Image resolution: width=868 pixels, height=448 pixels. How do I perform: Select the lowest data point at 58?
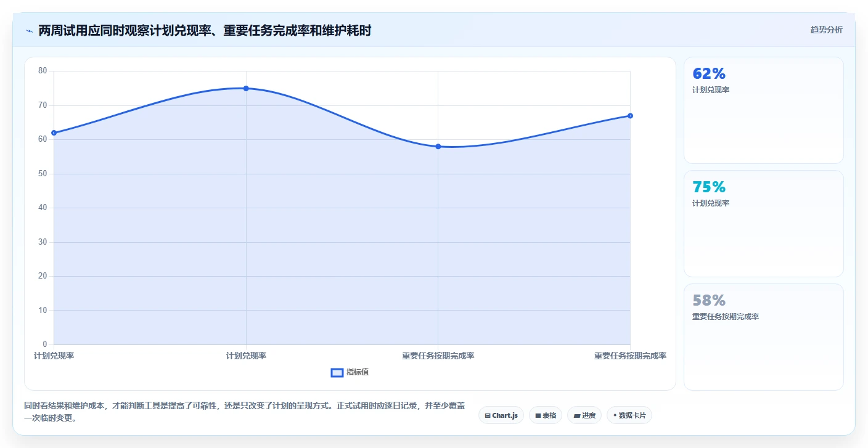(x=438, y=147)
